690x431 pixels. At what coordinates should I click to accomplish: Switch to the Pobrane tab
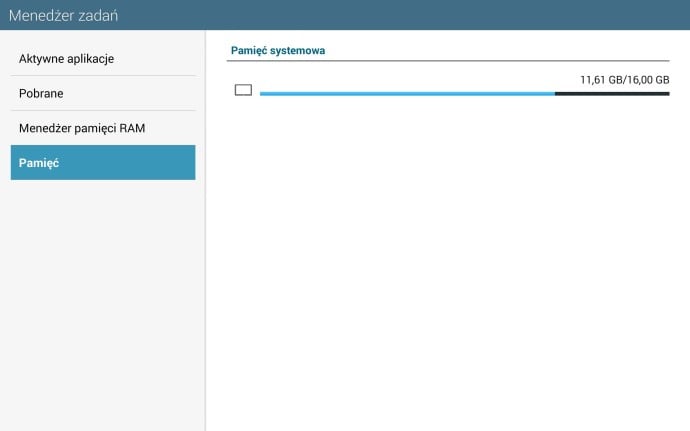point(103,93)
